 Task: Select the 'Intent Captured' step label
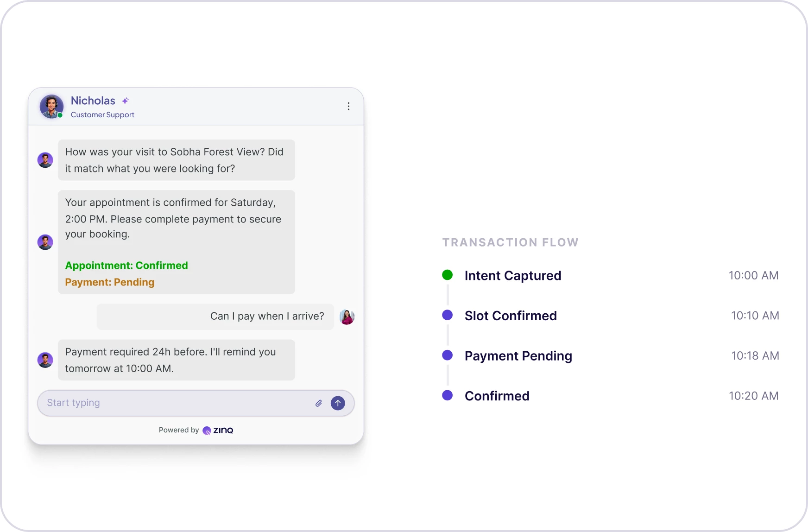coord(513,276)
